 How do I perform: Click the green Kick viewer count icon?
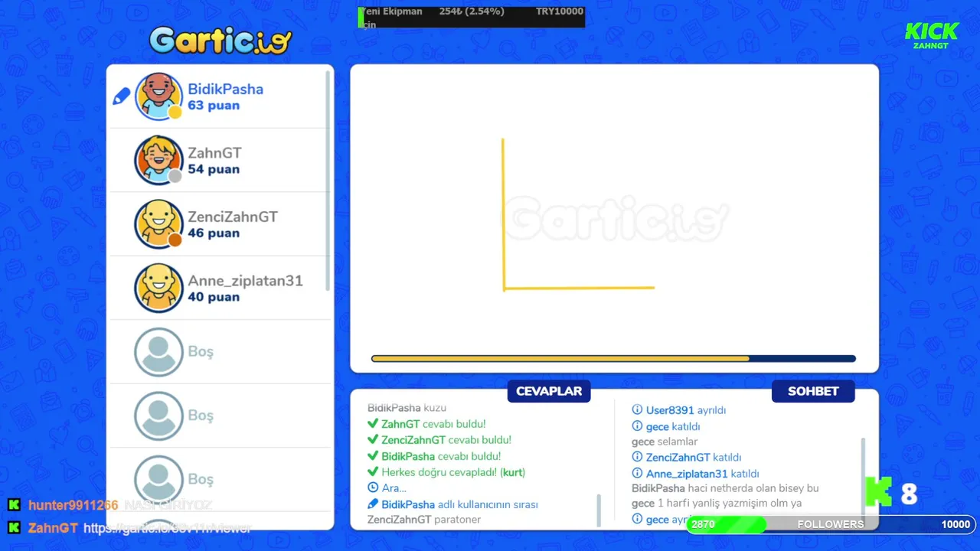879,491
